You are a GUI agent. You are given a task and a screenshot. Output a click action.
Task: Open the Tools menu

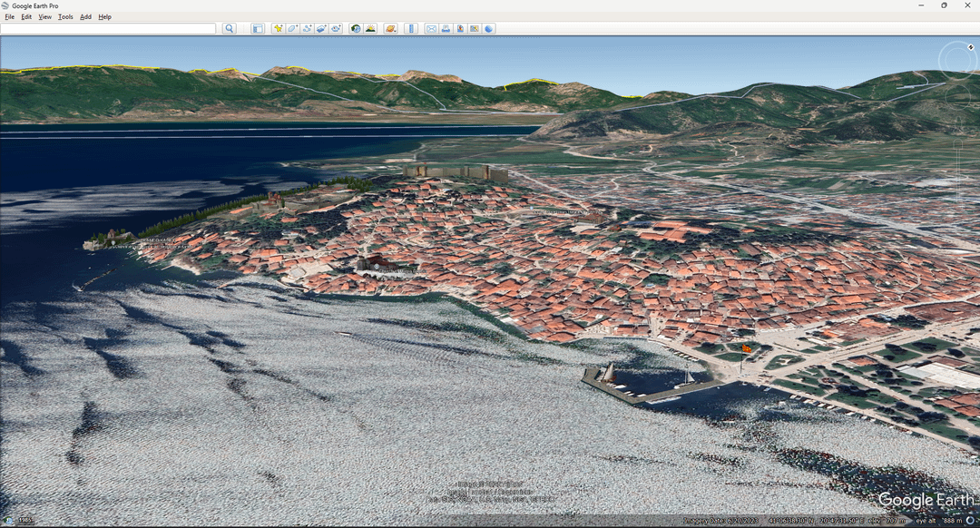(x=65, y=16)
